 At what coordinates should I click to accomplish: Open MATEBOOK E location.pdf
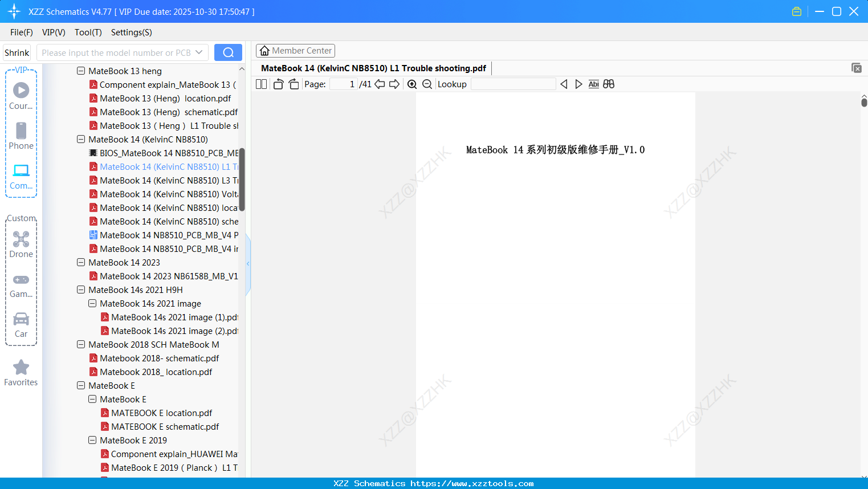click(156, 413)
